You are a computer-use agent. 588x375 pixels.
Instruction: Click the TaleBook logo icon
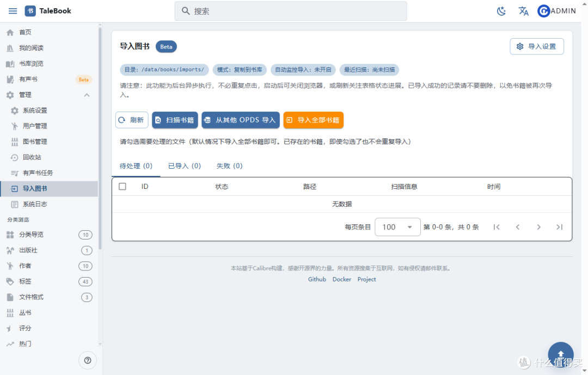pyautogui.click(x=30, y=11)
